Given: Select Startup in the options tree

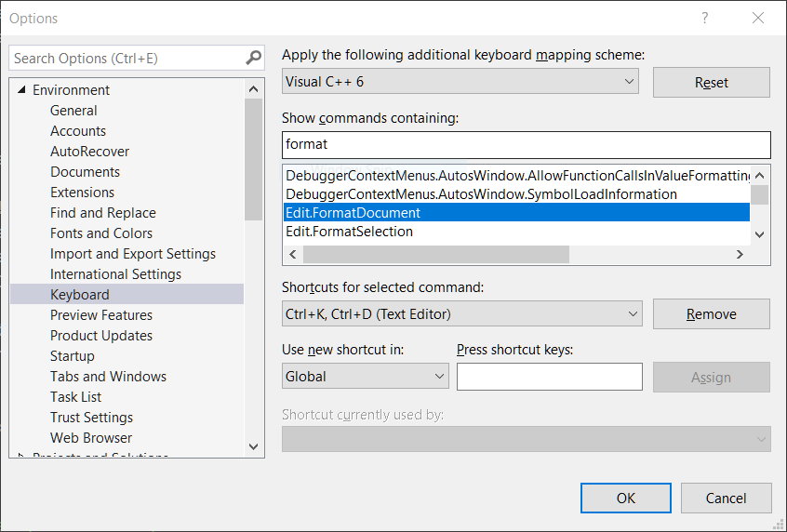Looking at the screenshot, I should [73, 356].
